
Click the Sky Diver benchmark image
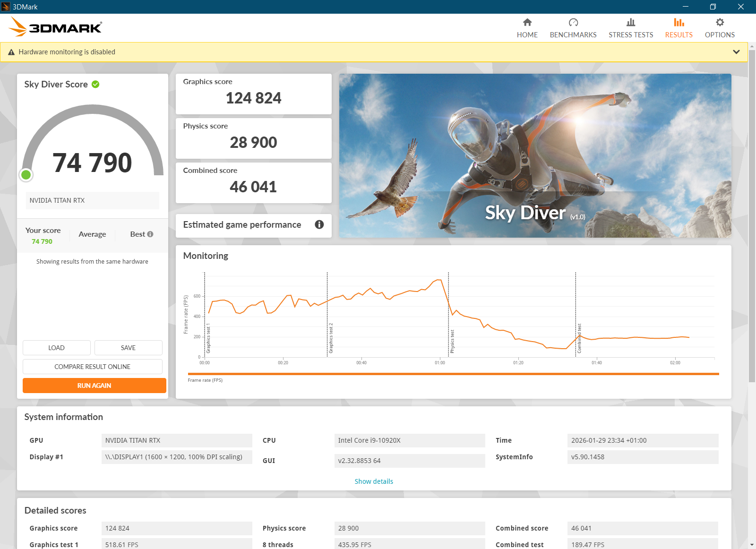[x=535, y=155]
